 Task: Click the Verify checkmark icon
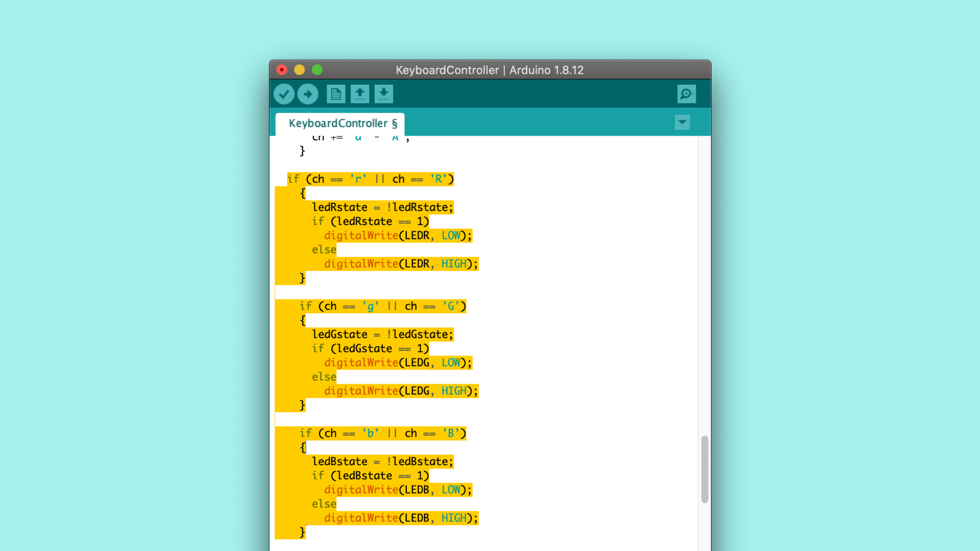284,94
